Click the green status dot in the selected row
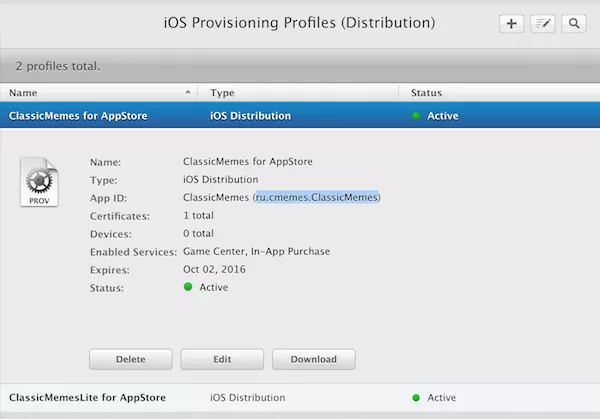 pos(416,116)
